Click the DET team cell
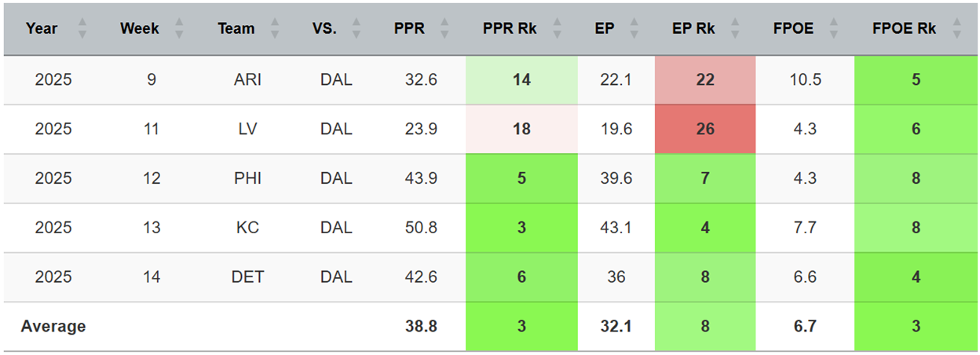Viewport: 980px width, 355px height. (248, 277)
